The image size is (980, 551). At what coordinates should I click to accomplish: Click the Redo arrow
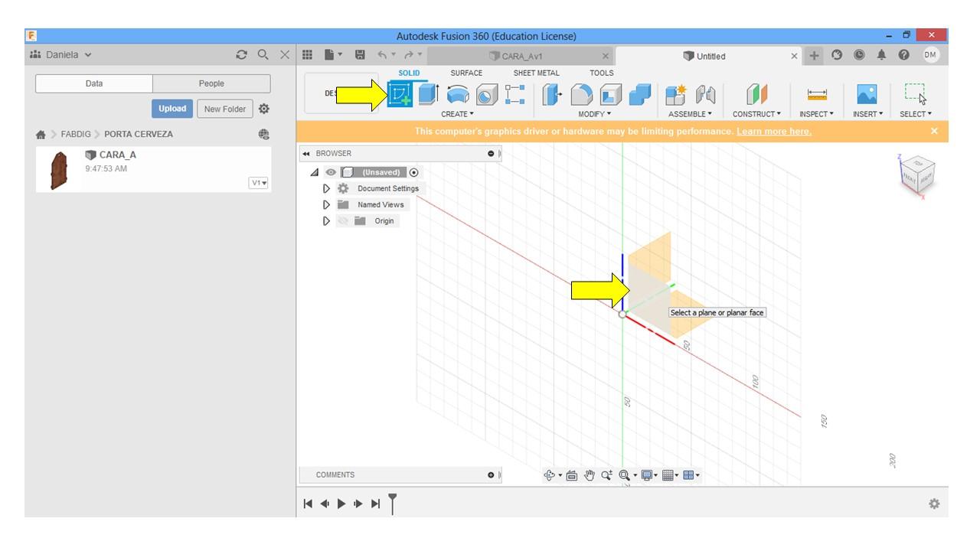[x=409, y=55]
